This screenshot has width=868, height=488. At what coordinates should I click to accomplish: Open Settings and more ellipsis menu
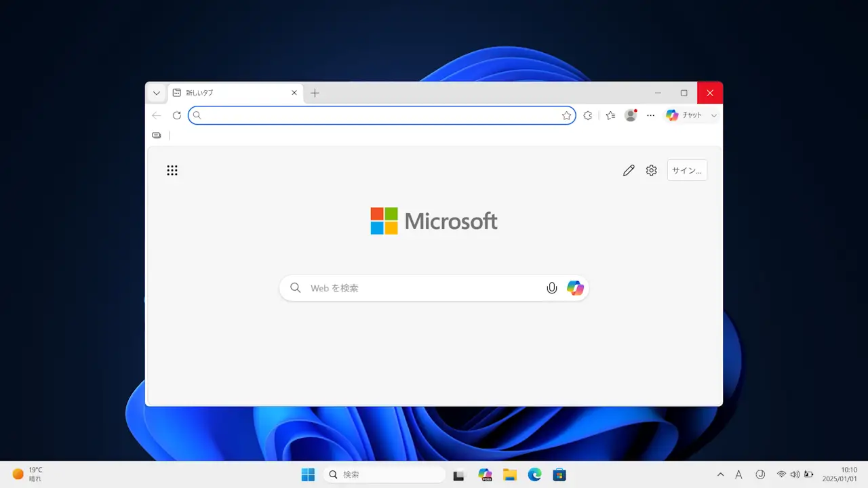tap(651, 115)
